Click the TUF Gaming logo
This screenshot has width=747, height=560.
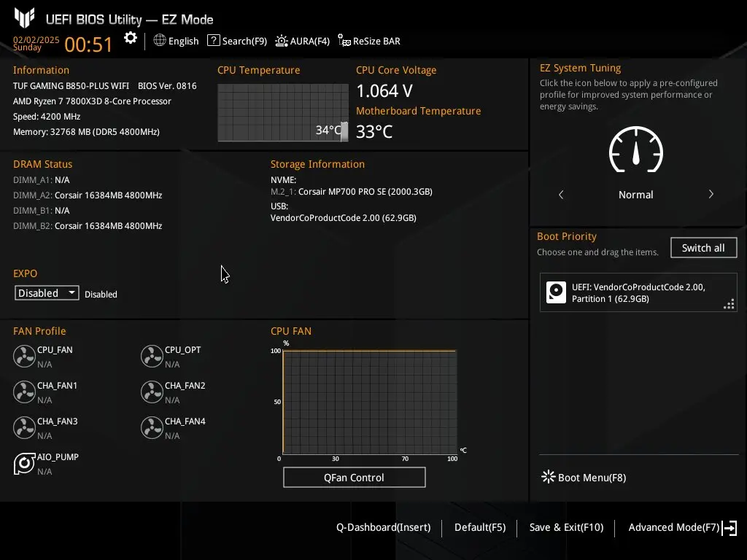(24, 18)
